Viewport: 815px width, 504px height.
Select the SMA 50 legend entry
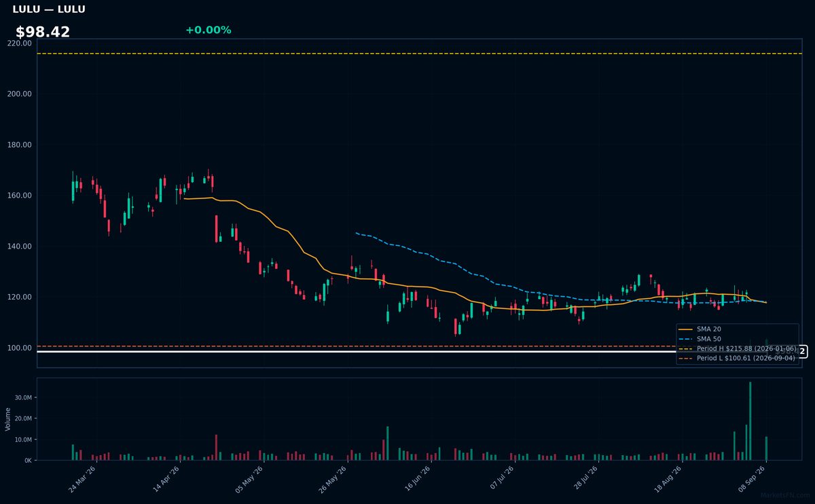700,338
